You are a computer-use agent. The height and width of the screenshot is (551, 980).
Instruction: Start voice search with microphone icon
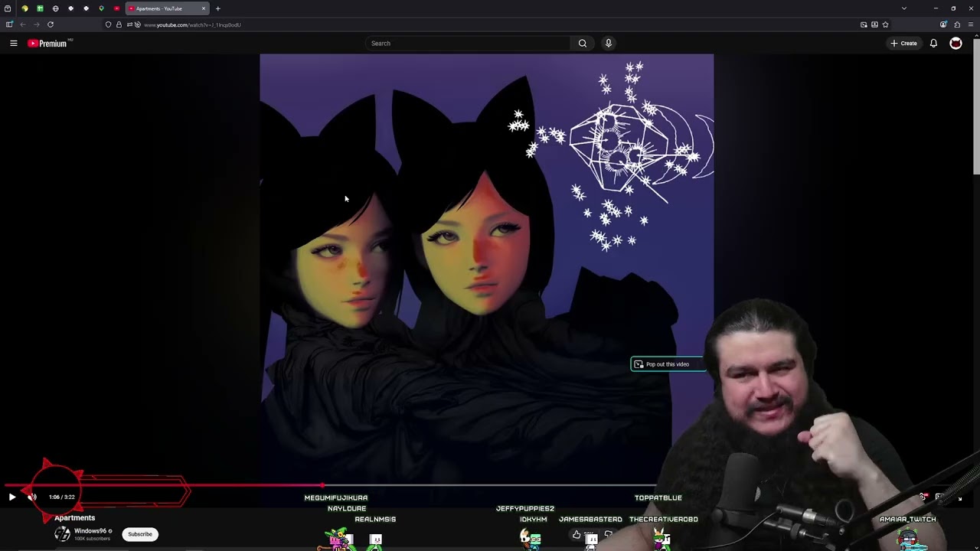click(x=609, y=44)
